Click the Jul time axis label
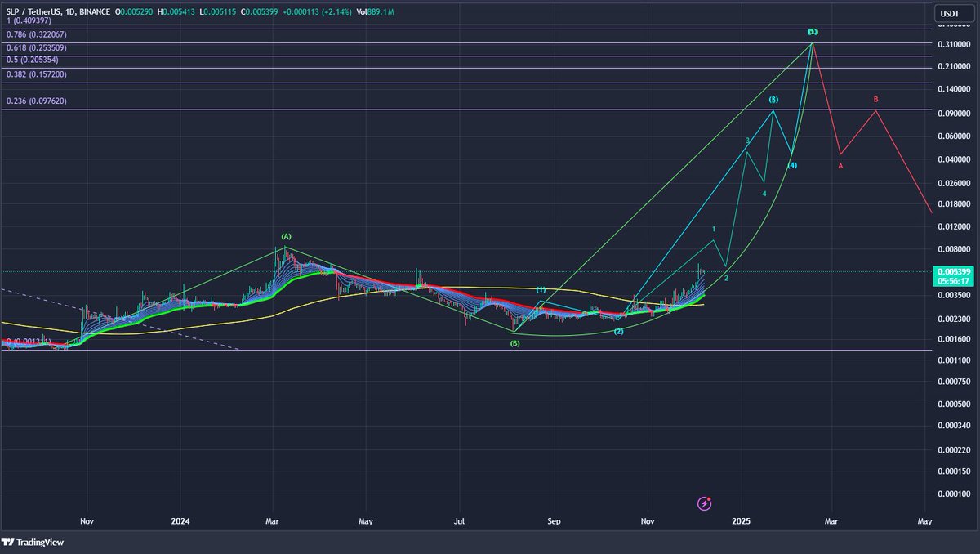Image resolution: width=980 pixels, height=554 pixels. [460, 520]
